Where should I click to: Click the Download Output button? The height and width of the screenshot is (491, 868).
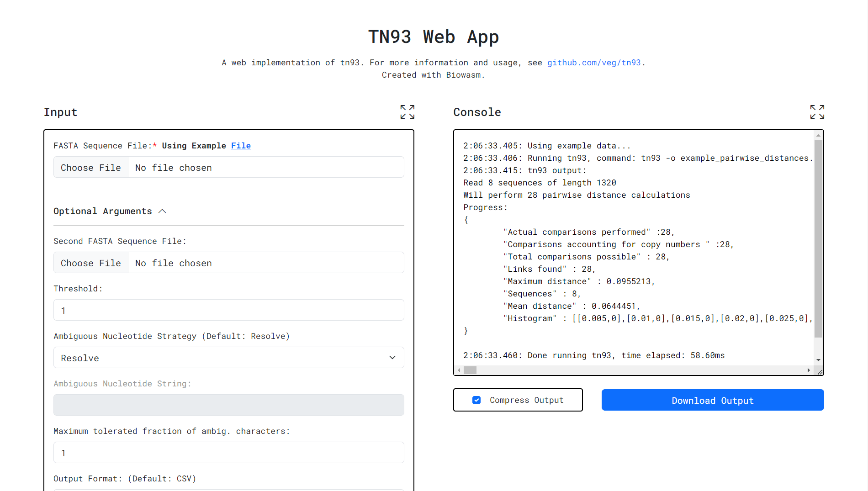712,400
